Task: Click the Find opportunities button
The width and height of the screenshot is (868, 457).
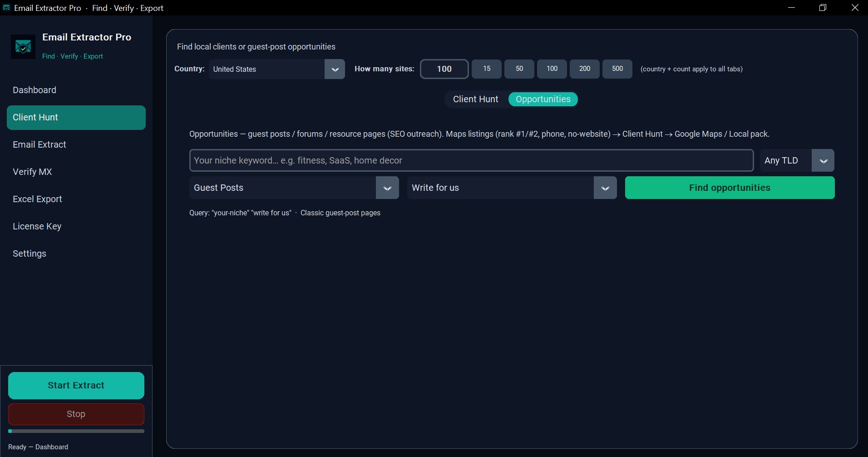Action: 730,188
